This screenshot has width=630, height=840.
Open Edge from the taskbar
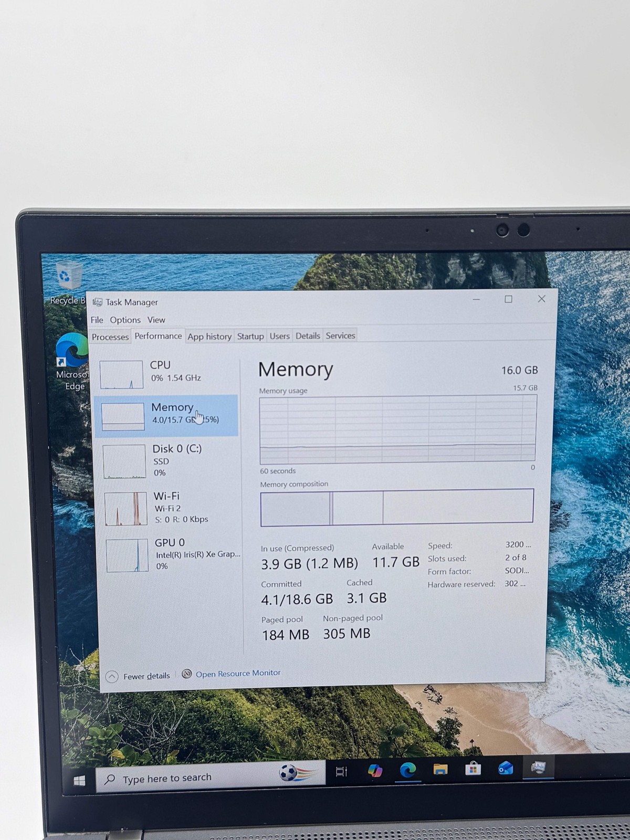coord(407,770)
